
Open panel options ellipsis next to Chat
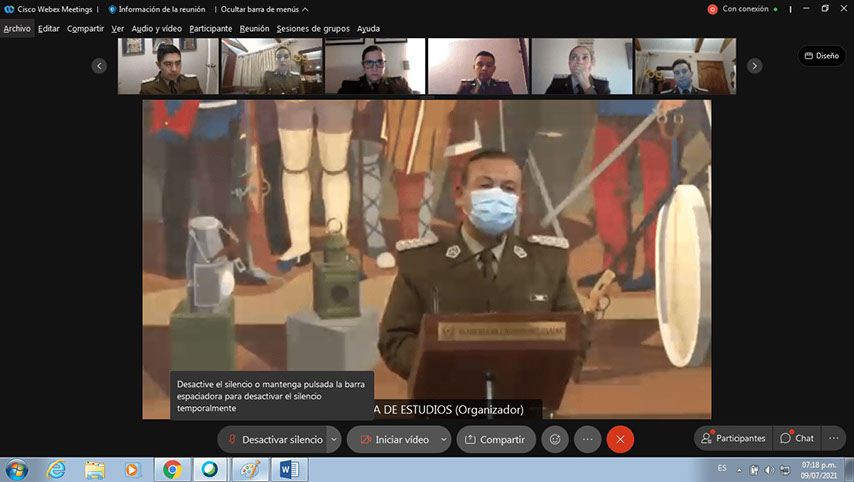pos(833,438)
